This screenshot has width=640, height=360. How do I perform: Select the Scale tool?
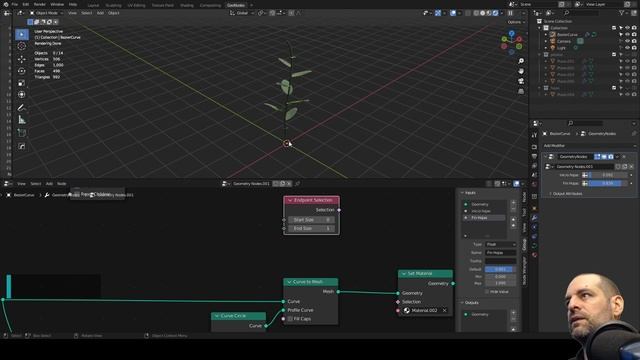pyautogui.click(x=22, y=83)
